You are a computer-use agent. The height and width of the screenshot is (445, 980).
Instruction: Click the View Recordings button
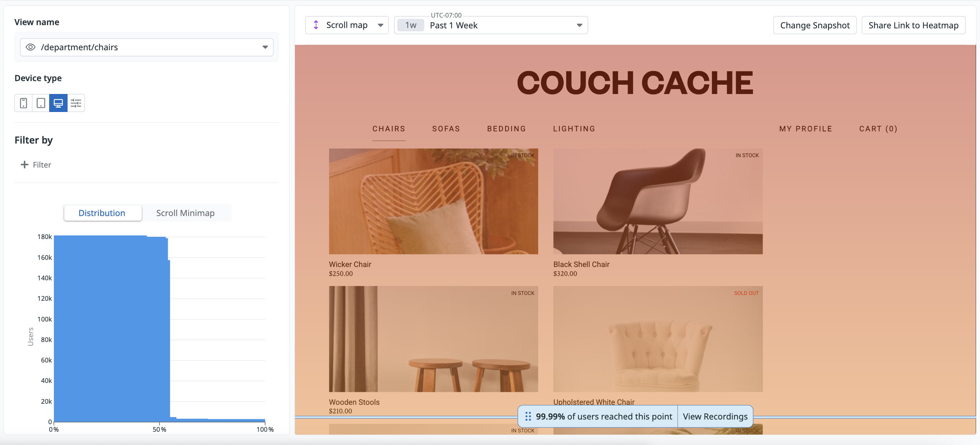tap(715, 417)
